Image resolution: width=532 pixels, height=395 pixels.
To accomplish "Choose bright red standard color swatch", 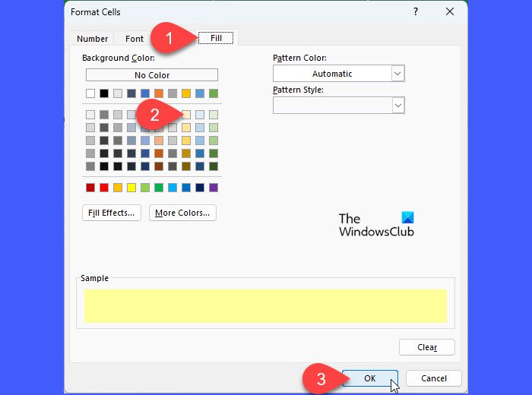I will tap(104, 188).
